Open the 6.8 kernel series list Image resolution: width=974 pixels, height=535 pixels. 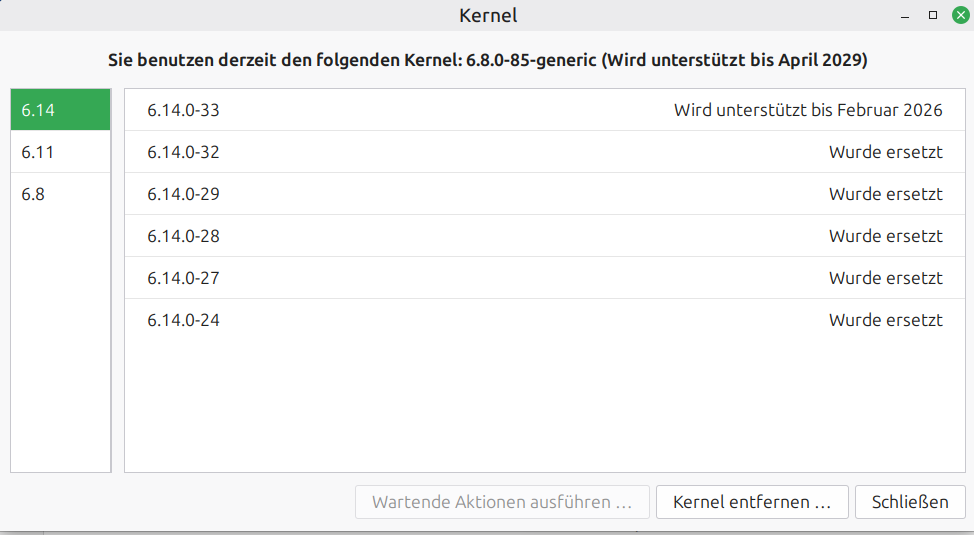[x=60, y=194]
